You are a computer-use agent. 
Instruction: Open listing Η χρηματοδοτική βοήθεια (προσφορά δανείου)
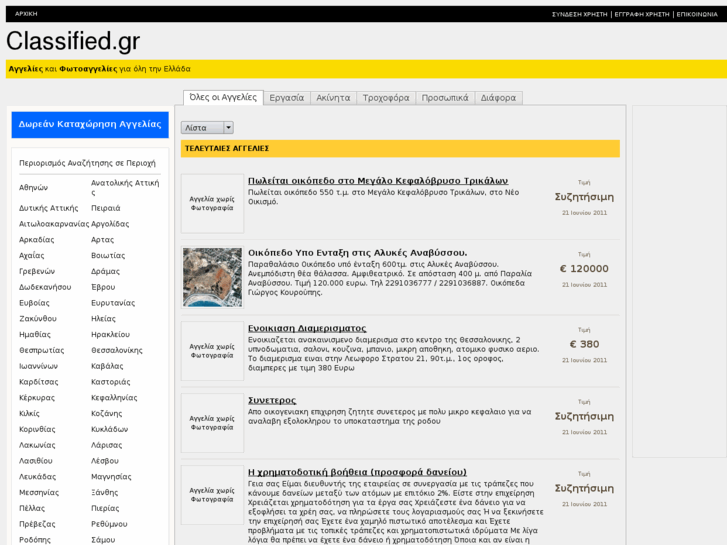click(x=357, y=472)
